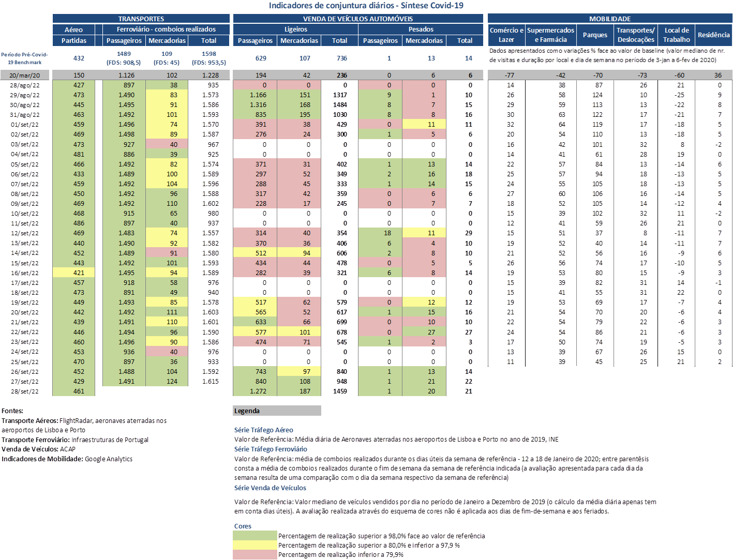This screenshot has width=733, height=560.
Task: Click the pink color swatch in the Cores legend
Action: coord(255,554)
